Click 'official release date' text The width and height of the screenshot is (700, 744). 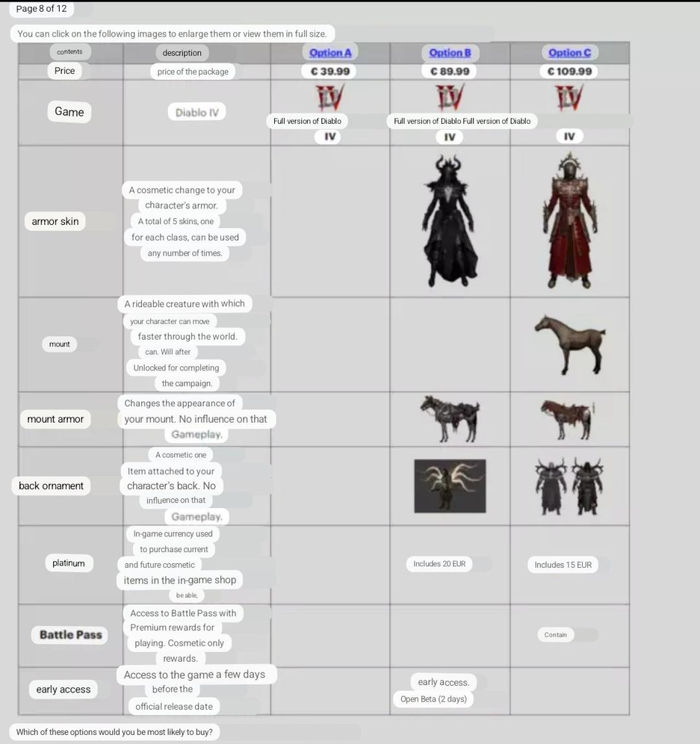tap(174, 707)
